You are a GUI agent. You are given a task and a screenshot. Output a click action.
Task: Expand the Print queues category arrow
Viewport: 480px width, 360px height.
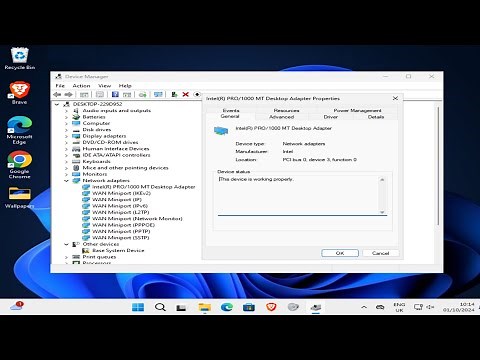click(66, 257)
